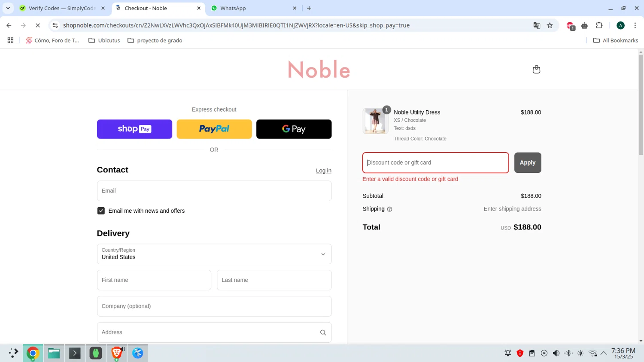Open the Chrome three-dot menu

pos(635,25)
